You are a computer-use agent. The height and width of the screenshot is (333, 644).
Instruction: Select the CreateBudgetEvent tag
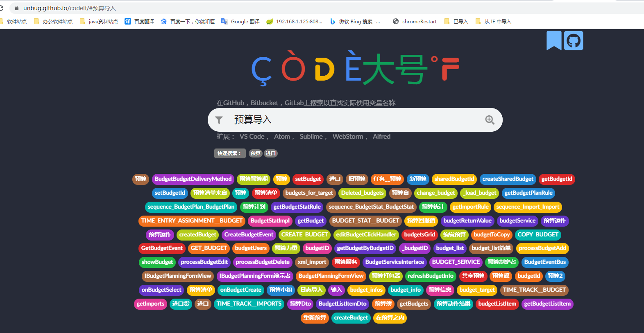coord(249,235)
